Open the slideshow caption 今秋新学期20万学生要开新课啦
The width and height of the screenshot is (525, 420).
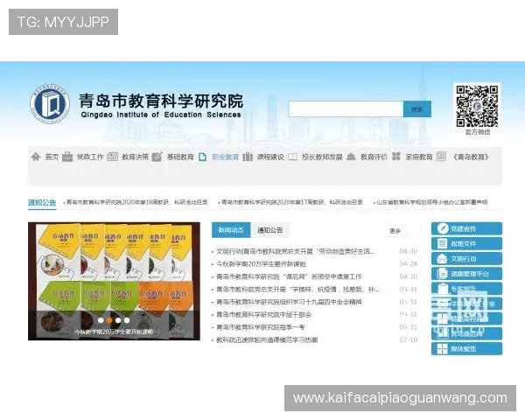pos(114,332)
